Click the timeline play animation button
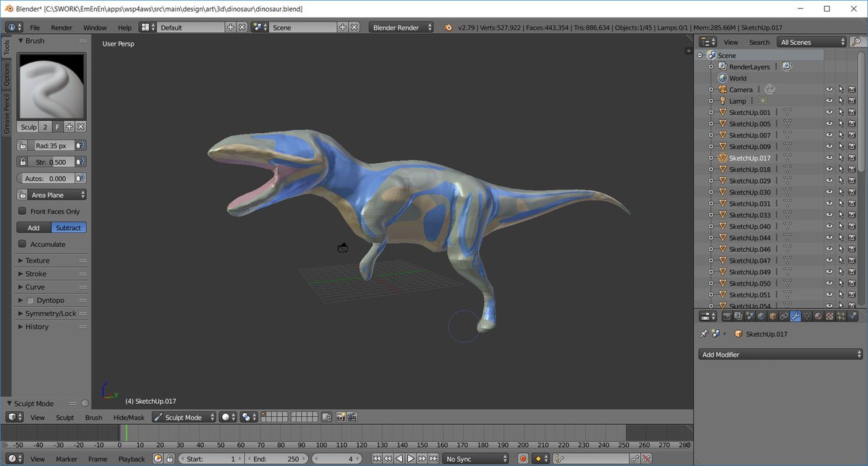868x466 pixels. pos(410,459)
